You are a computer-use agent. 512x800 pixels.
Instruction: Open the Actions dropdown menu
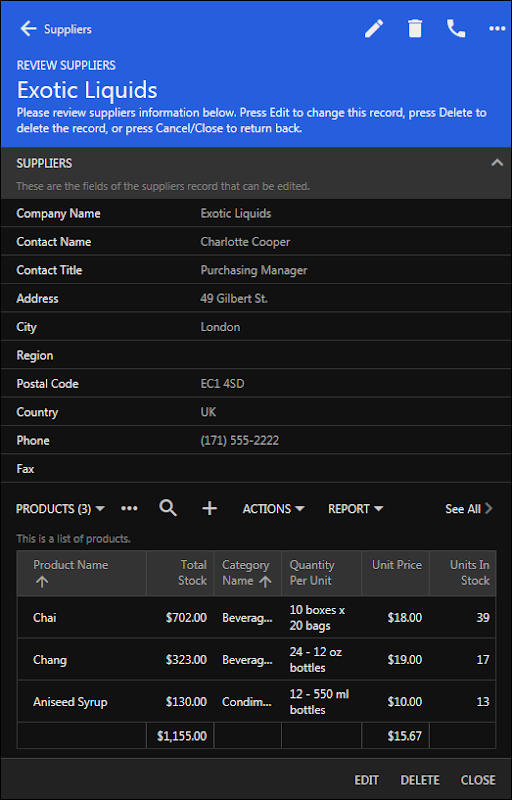coord(273,509)
